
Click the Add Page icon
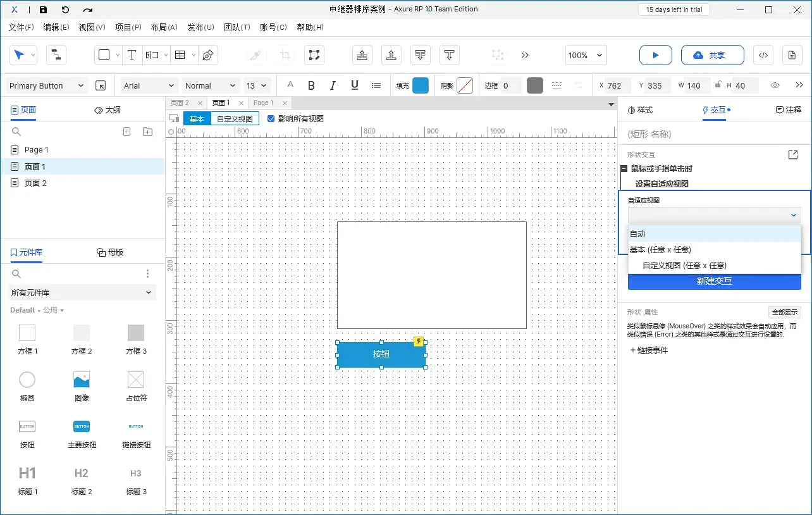click(x=126, y=132)
